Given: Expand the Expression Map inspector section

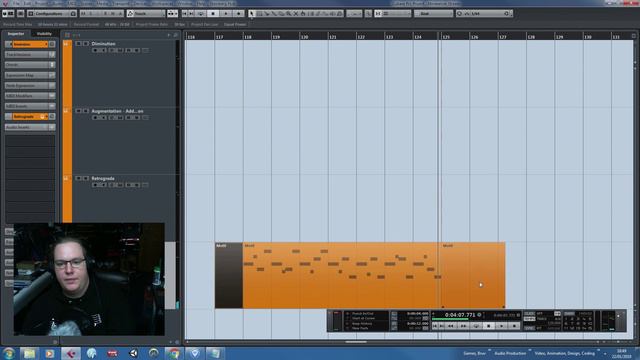Looking at the screenshot, I should point(30,75).
